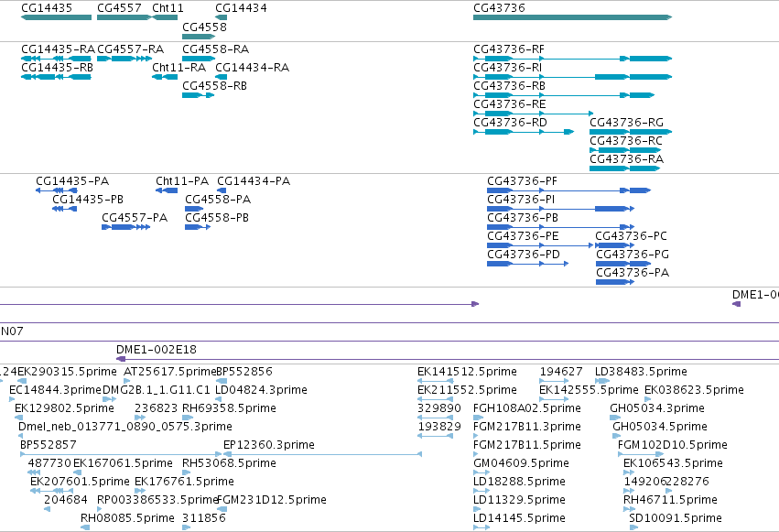Click protein CG43736-PE
This screenshot has width=779, height=532.
tap(540, 246)
